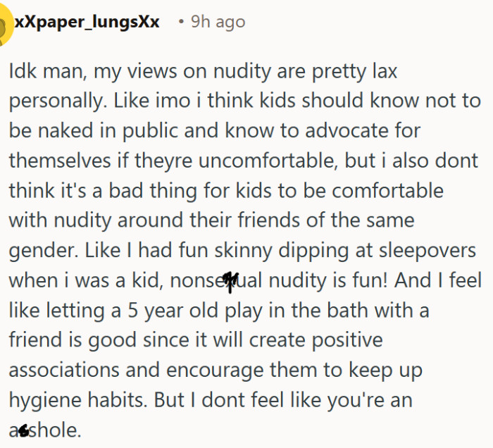Click the word "personally" in the comment

tap(56, 101)
